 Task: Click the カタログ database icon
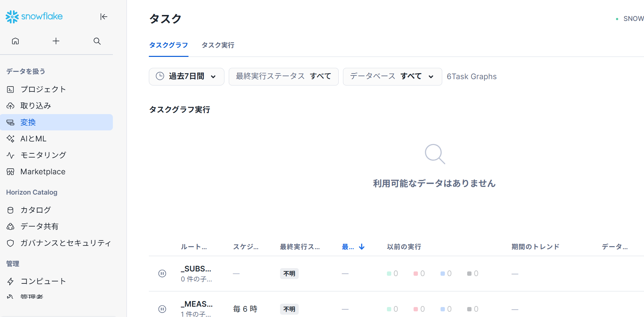click(x=10, y=210)
